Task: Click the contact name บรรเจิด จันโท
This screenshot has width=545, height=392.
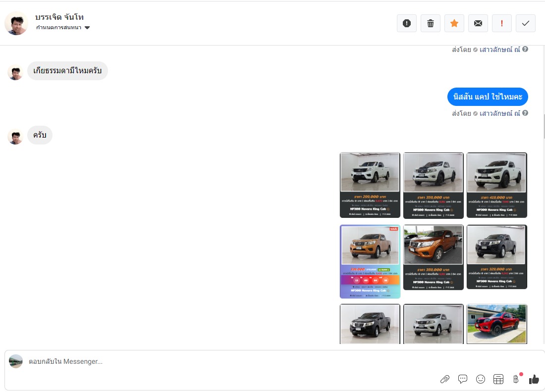Action: tap(59, 17)
